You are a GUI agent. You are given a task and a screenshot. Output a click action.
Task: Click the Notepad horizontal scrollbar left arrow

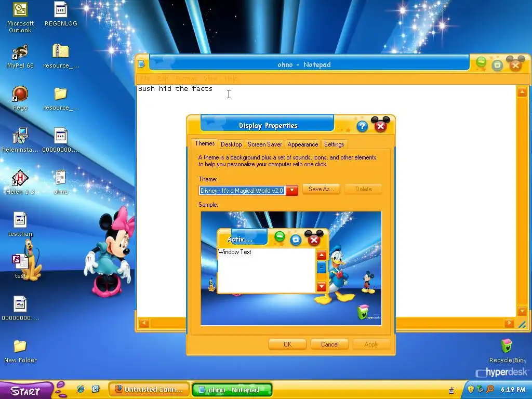tap(144, 323)
